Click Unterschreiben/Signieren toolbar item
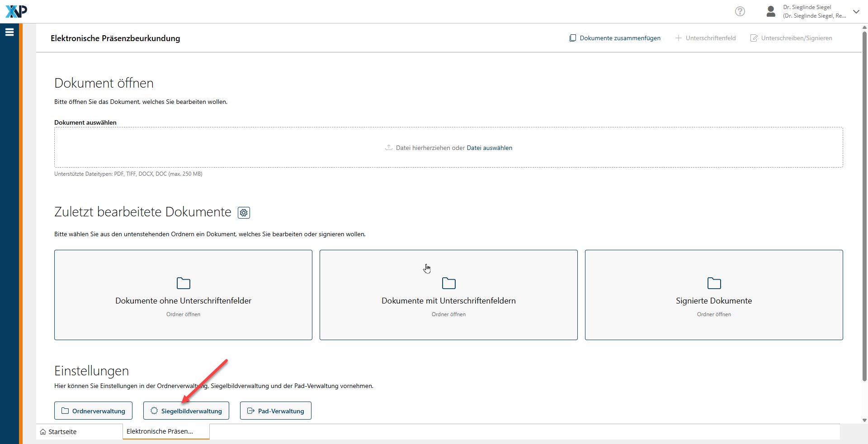Screen dimensions: 868x444 click(x=791, y=38)
